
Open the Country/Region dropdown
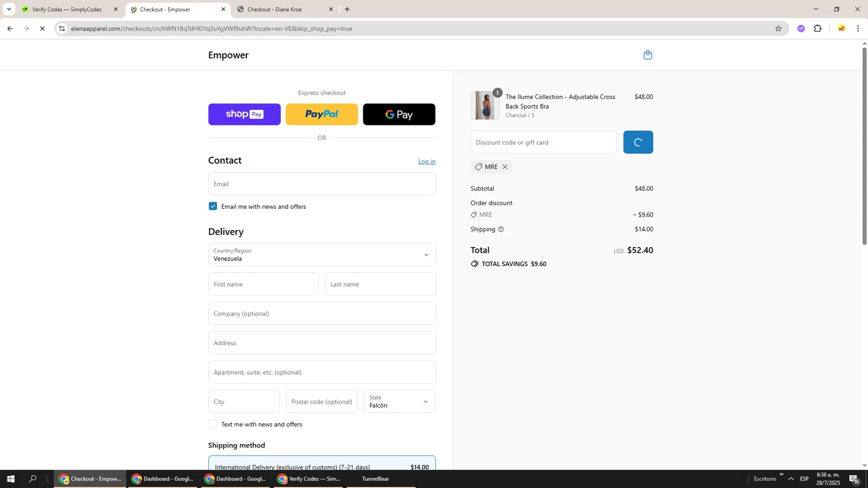[322, 254]
